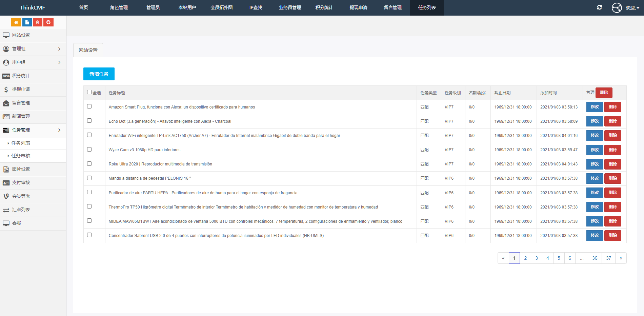
Task: Check the MIDEA MAW05M1BWT row checkbox
Action: 89,221
